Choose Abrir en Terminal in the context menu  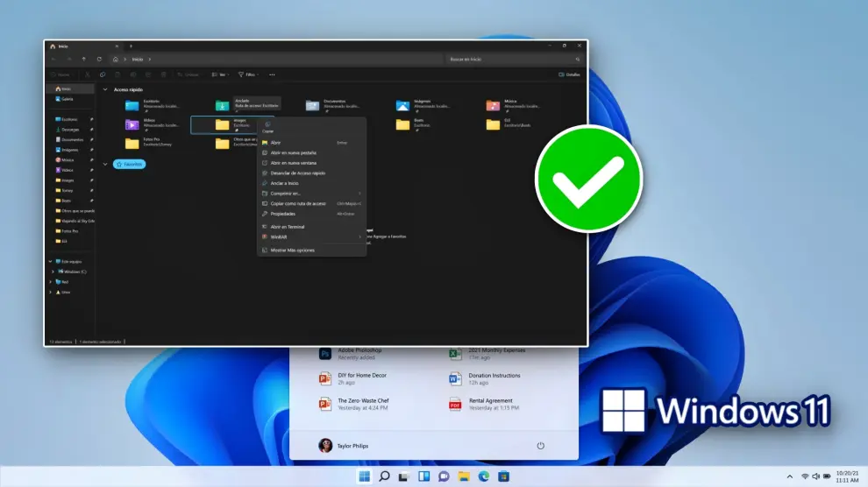pyautogui.click(x=288, y=227)
